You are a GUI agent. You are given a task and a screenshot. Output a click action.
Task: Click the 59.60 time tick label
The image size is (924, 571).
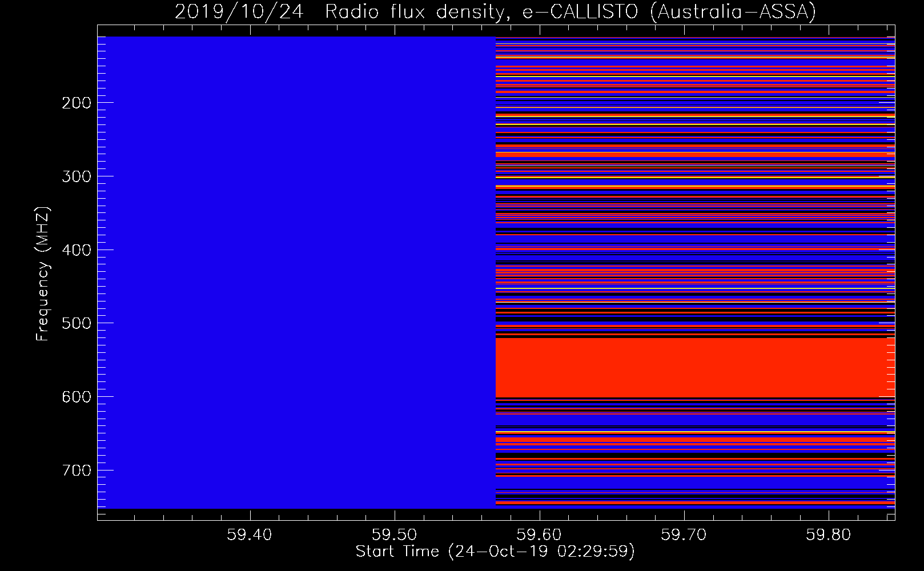click(x=539, y=535)
